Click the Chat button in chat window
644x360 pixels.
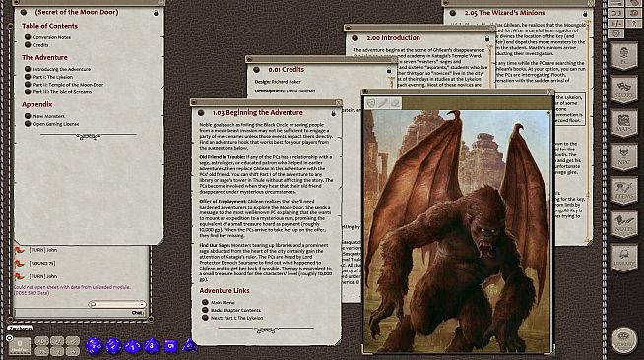pos(137,313)
